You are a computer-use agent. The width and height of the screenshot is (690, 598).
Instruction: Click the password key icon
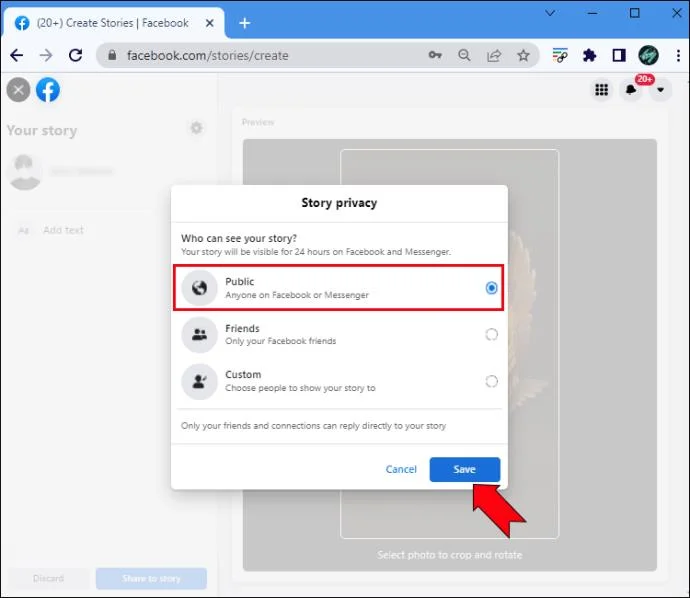(435, 55)
